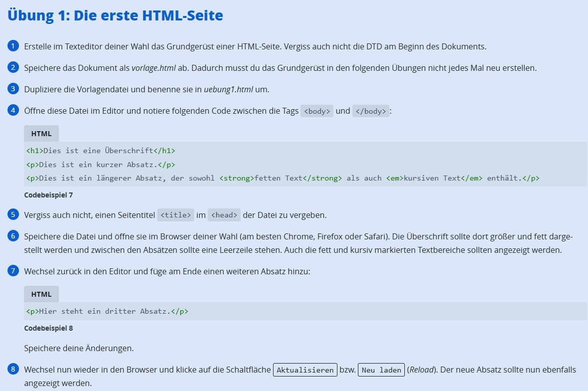Click the code line 'Hier steht ein dritter Absatz'
The image size is (588, 391).
[107, 311]
